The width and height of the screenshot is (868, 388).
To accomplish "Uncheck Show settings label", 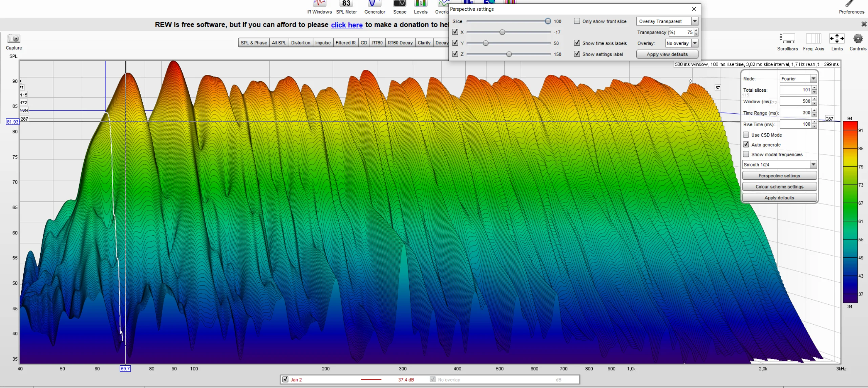I will pyautogui.click(x=577, y=54).
